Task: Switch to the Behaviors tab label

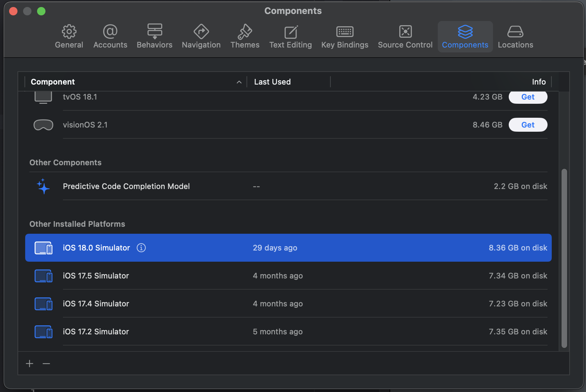Action: [155, 45]
